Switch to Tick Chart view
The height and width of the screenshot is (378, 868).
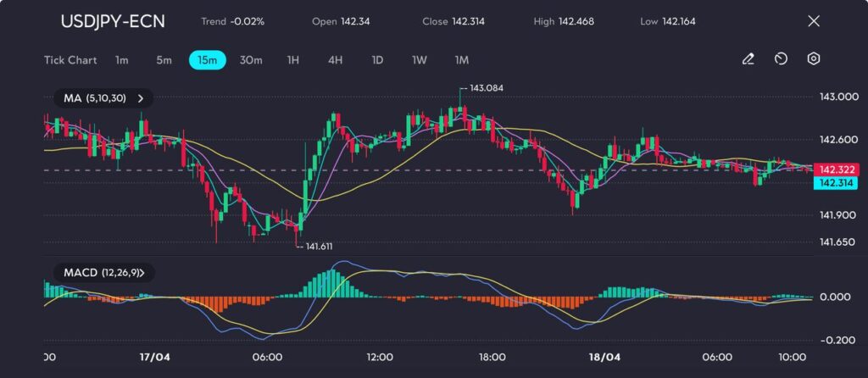click(70, 60)
